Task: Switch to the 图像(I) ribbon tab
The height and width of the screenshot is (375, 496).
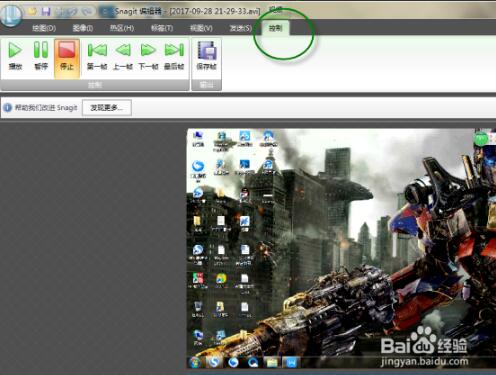Action: click(x=83, y=28)
